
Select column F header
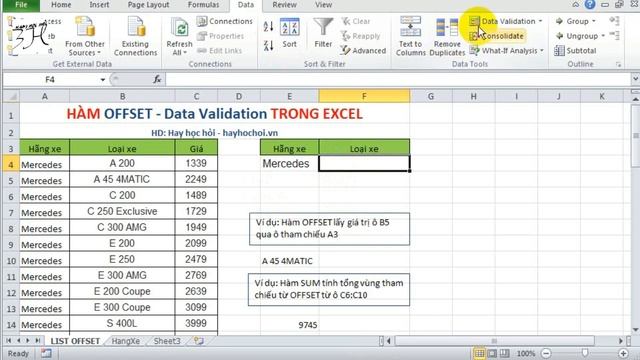tap(364, 96)
